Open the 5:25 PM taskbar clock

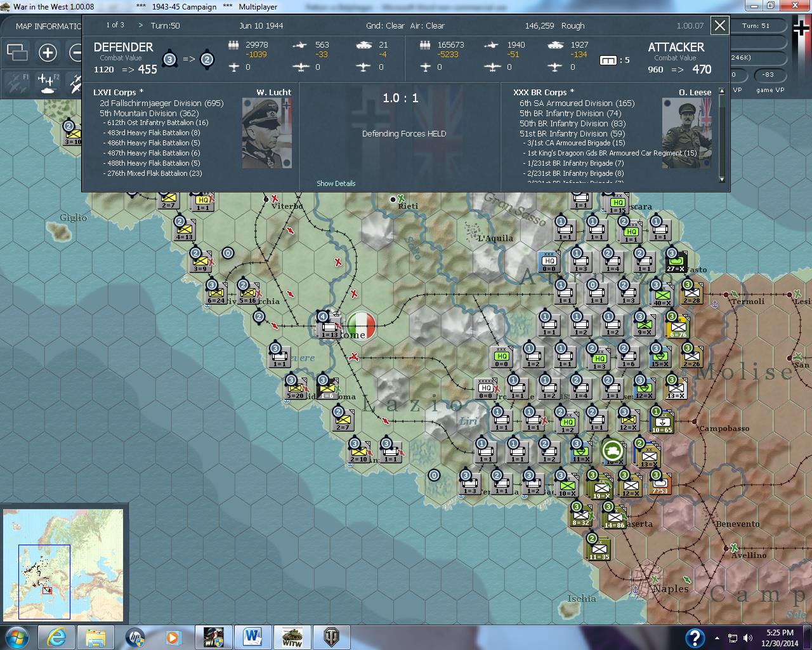point(780,637)
